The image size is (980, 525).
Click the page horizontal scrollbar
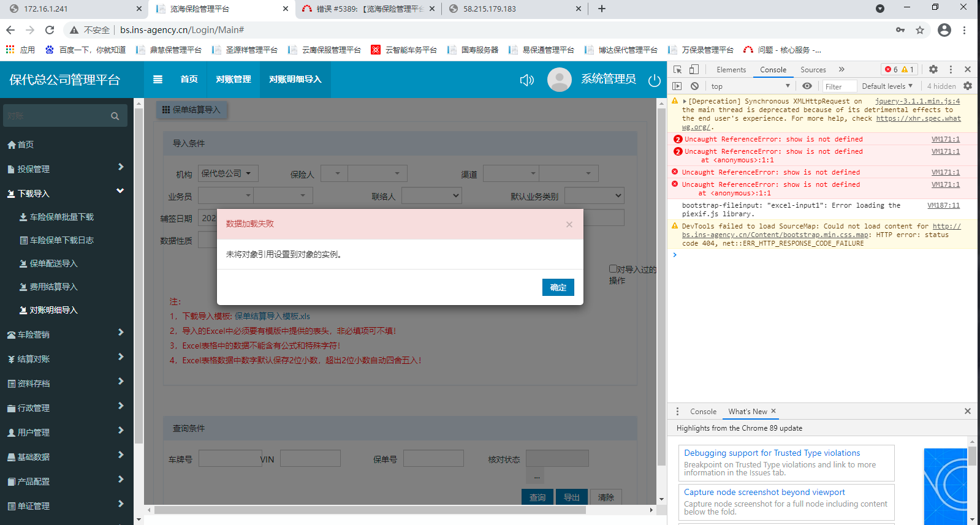[x=370, y=510]
